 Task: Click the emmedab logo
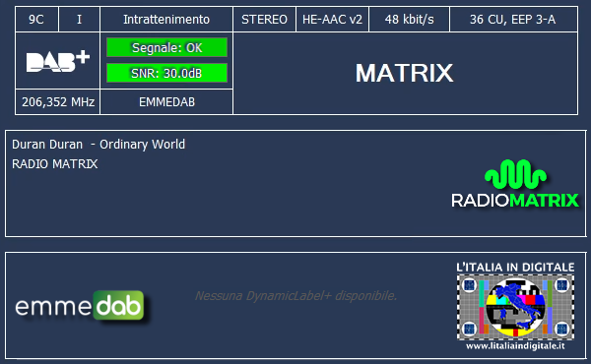tap(80, 306)
